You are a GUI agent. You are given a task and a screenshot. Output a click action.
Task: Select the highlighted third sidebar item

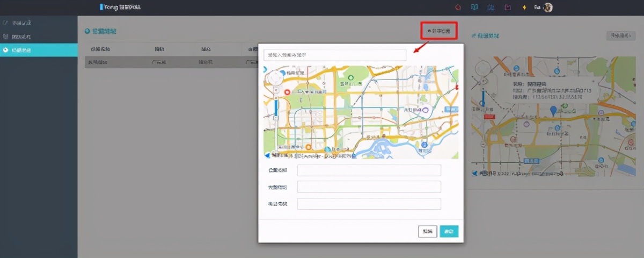pyautogui.click(x=21, y=50)
